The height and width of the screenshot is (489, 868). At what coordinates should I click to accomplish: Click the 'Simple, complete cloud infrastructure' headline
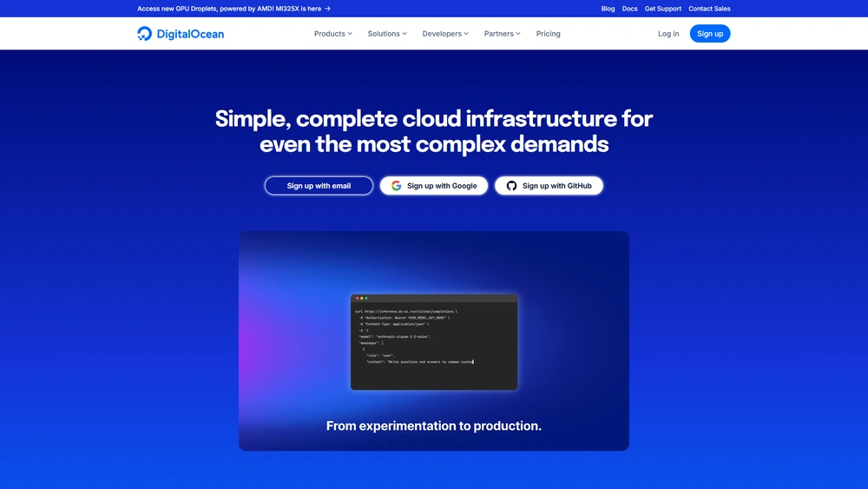tap(434, 131)
